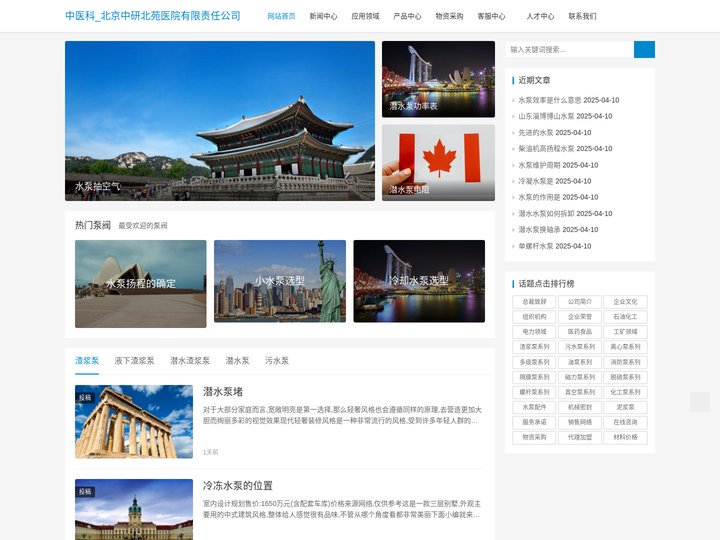Click the 销售网络 tag
This screenshot has width=720, height=540.
point(579,422)
